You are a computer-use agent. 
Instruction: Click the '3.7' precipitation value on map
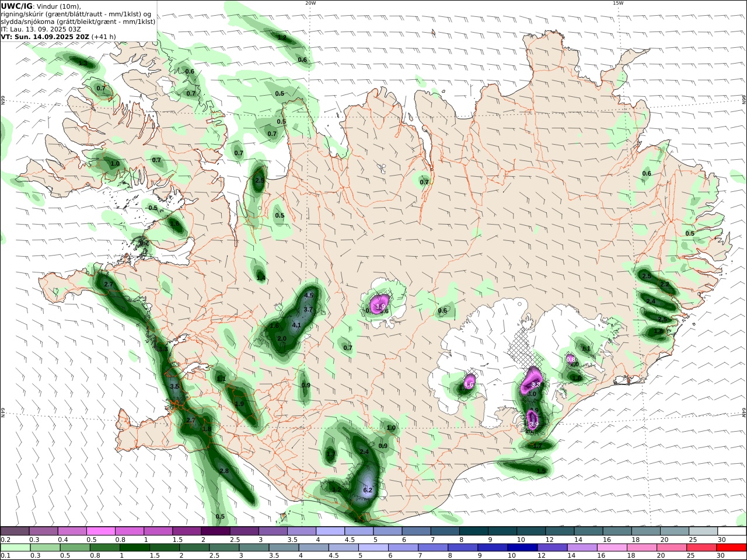tap(309, 309)
